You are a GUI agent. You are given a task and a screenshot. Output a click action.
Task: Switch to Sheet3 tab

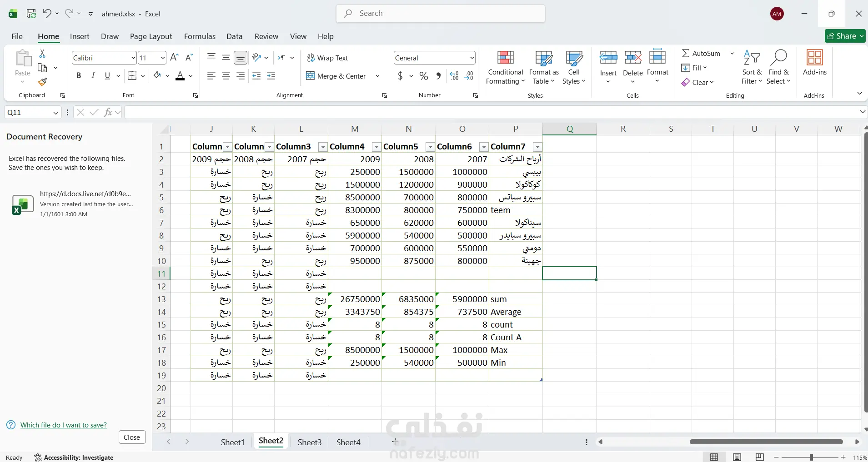pyautogui.click(x=310, y=442)
